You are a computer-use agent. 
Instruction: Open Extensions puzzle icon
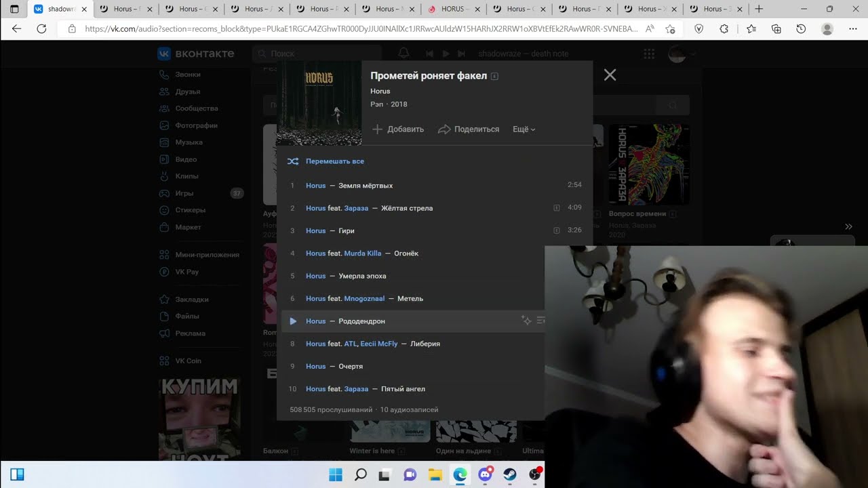(x=724, y=29)
